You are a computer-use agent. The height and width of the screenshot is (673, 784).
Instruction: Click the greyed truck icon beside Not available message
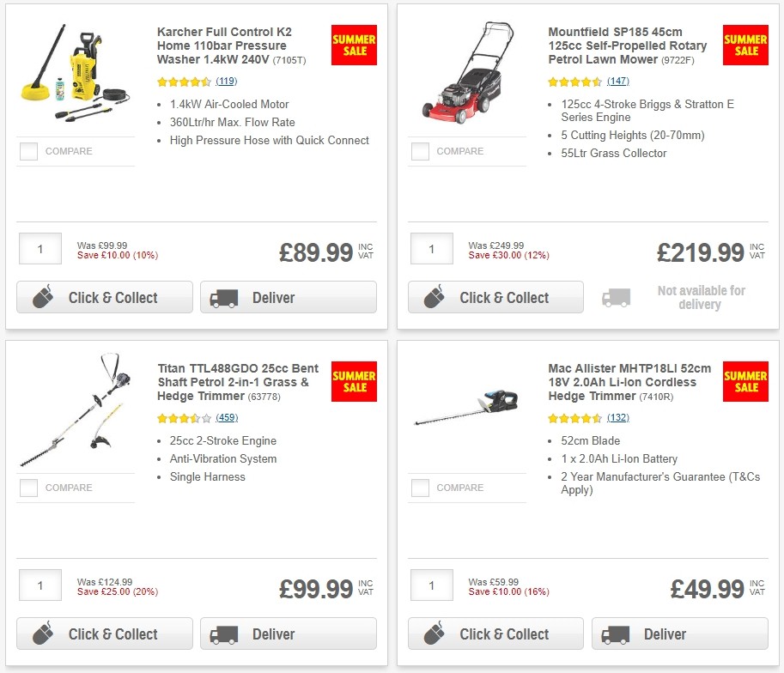pyautogui.click(x=615, y=297)
